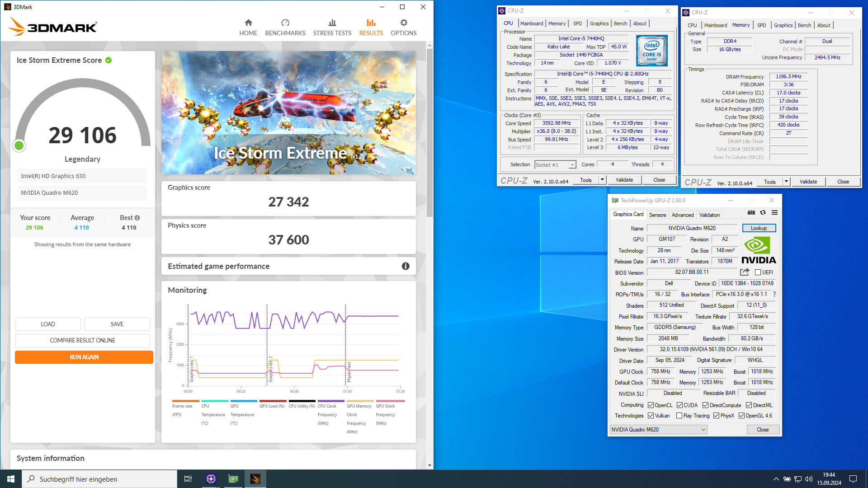Switch to GPU-Z taskbar icon
Screen dimensions: 868x488
[233, 479]
